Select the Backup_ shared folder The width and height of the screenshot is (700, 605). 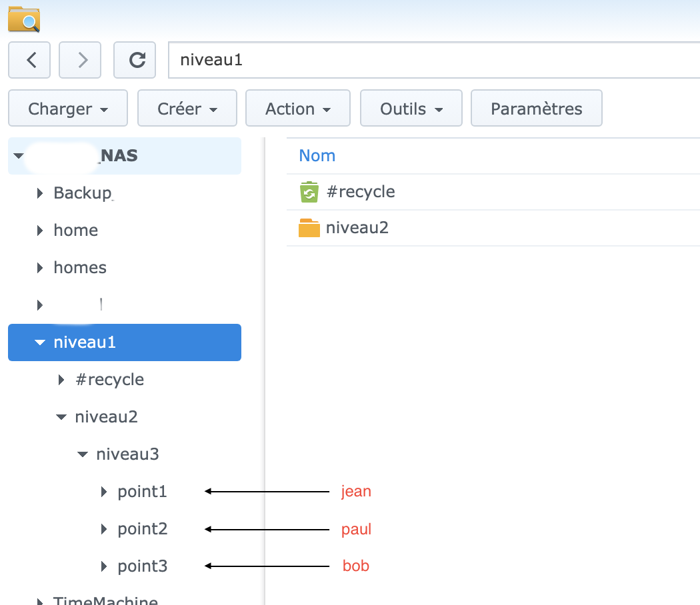pyautogui.click(x=84, y=193)
